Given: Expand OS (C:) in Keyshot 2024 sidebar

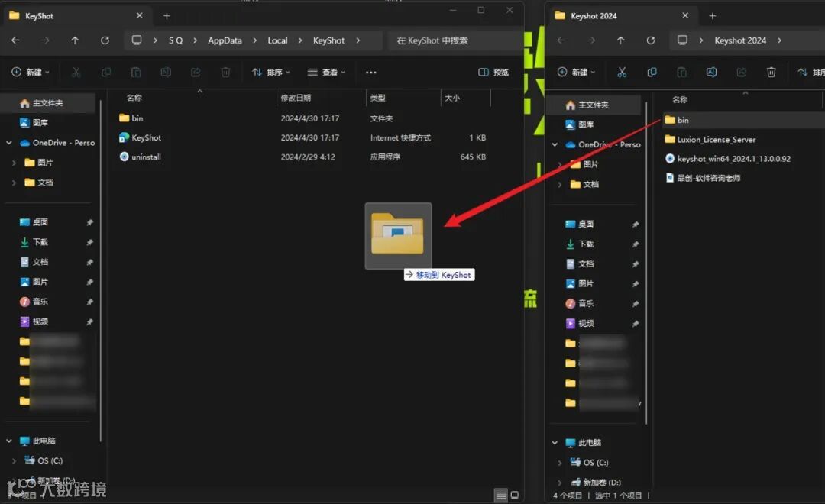Looking at the screenshot, I should click(560, 463).
